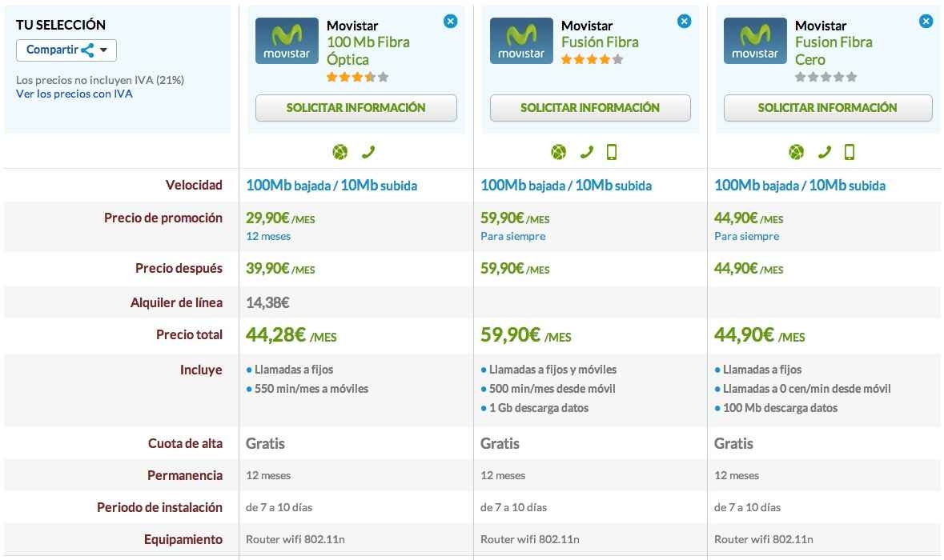Screen dimensions: 944x560
Task: Click Para siempre under the 59,90€ promotion price
Action: coord(513,236)
